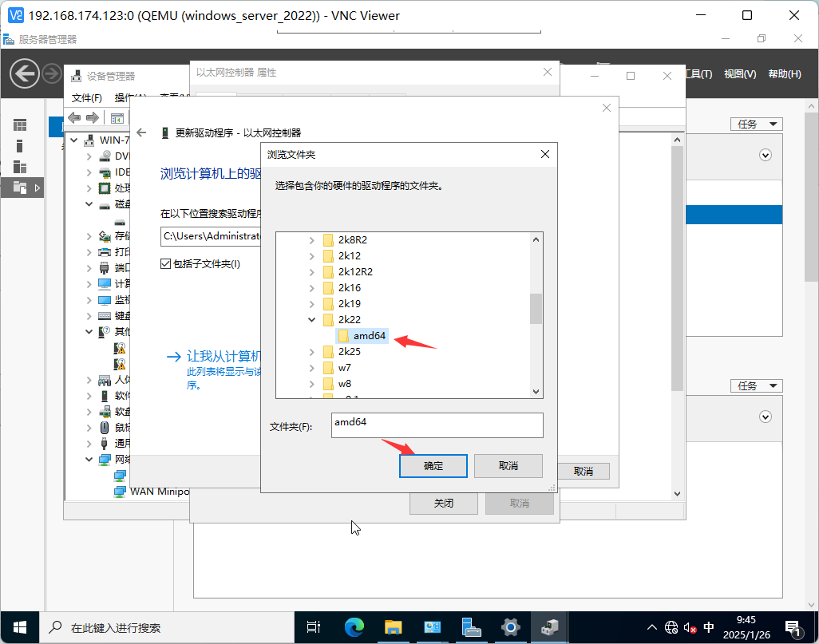
Task: Collapse the WIN-7 computer root node
Action: pos(73,140)
